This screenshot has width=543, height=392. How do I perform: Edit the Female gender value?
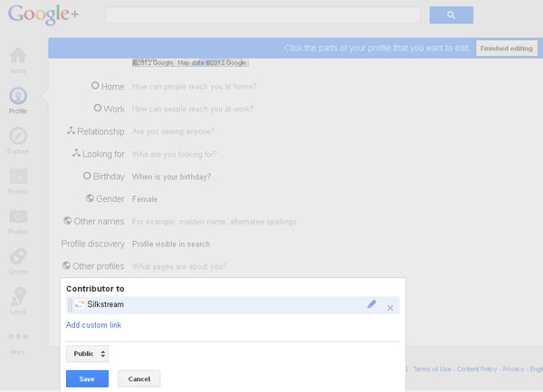click(x=145, y=199)
